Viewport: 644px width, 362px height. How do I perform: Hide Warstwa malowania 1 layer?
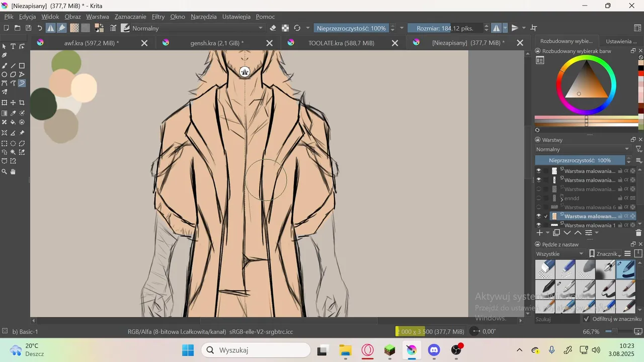[x=538, y=225]
